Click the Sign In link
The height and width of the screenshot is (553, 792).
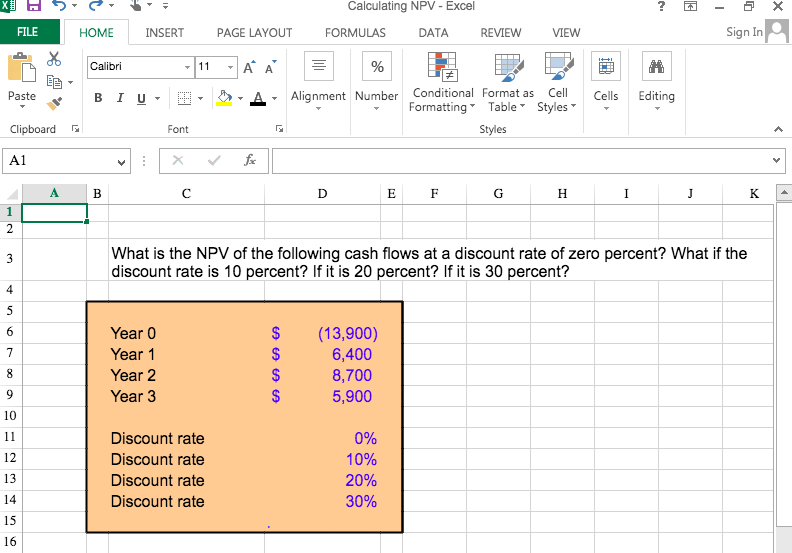(744, 32)
